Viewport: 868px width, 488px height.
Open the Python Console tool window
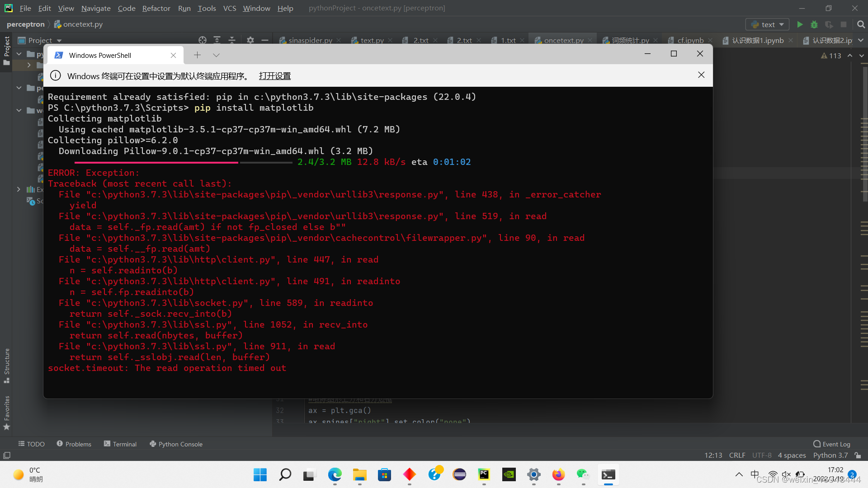tap(176, 444)
